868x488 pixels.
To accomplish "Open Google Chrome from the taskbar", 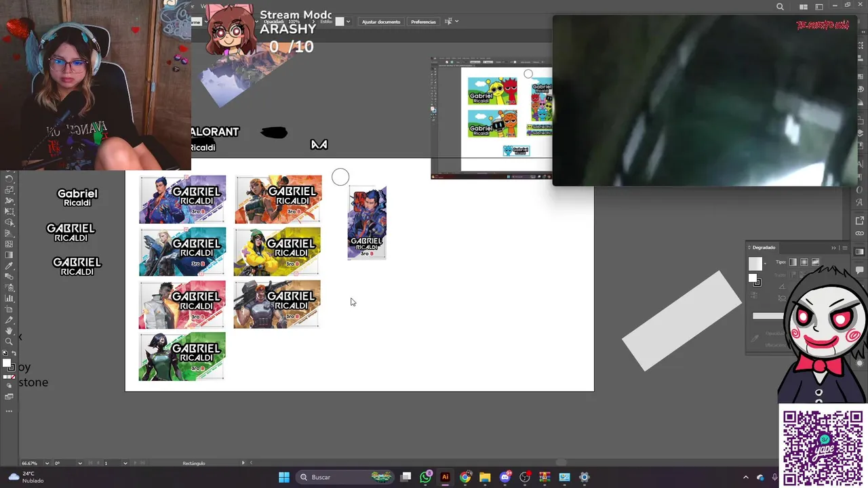I will pyautogui.click(x=465, y=477).
